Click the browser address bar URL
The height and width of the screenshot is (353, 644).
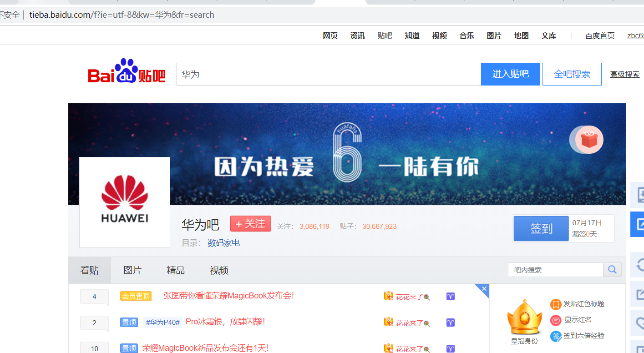click(122, 15)
